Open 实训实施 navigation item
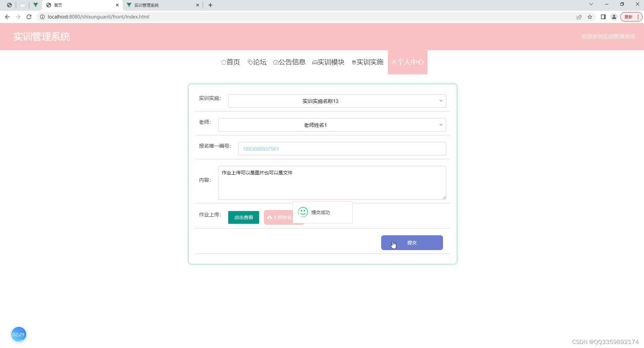Image resolution: width=644 pixels, height=348 pixels. click(x=367, y=62)
